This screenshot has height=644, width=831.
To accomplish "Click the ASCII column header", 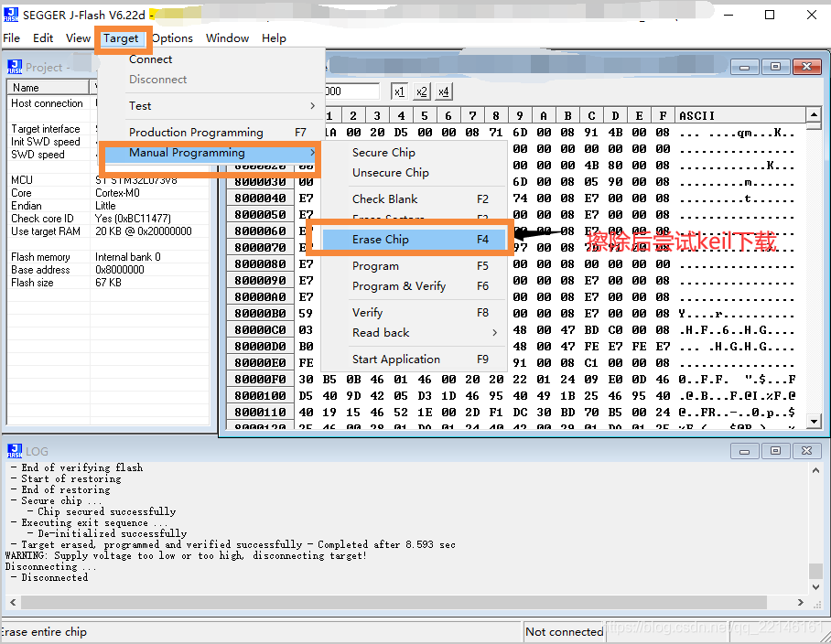I will pyautogui.click(x=739, y=115).
